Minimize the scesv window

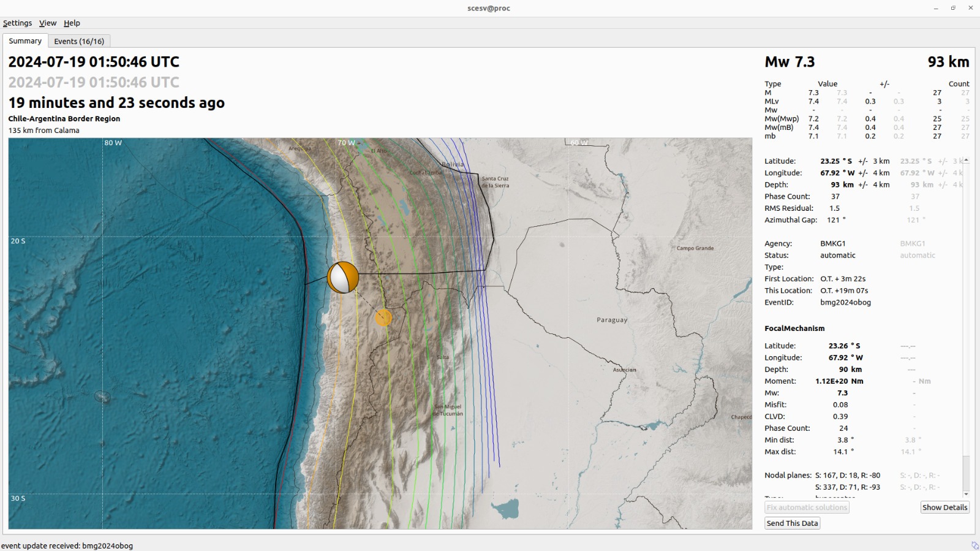[x=936, y=8]
